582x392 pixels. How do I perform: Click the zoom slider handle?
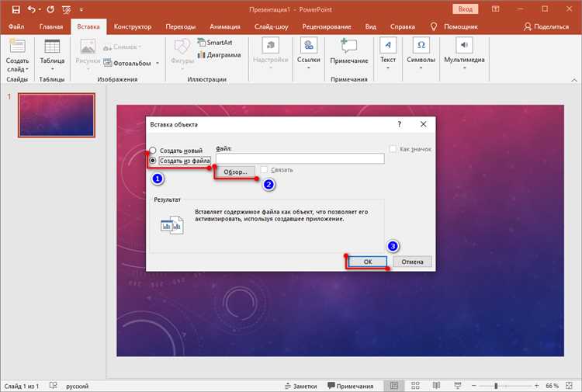coord(496,386)
